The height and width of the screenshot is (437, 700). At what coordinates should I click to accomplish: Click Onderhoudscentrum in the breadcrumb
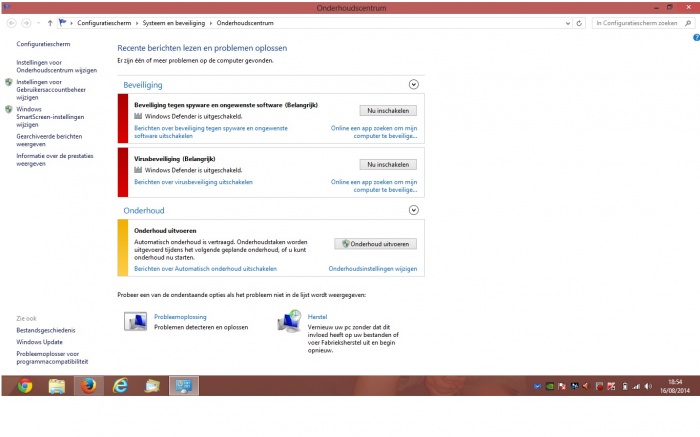245,23
